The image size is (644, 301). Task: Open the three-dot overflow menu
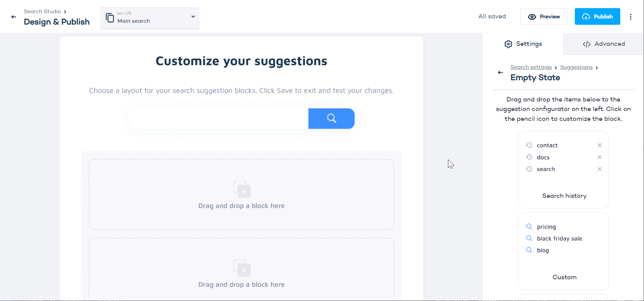pos(631,16)
